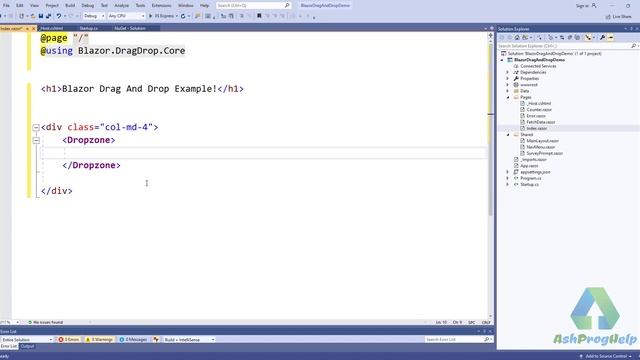The height and width of the screenshot is (360, 640).
Task: Select NavMenu.razor file
Action: pyautogui.click(x=540, y=147)
